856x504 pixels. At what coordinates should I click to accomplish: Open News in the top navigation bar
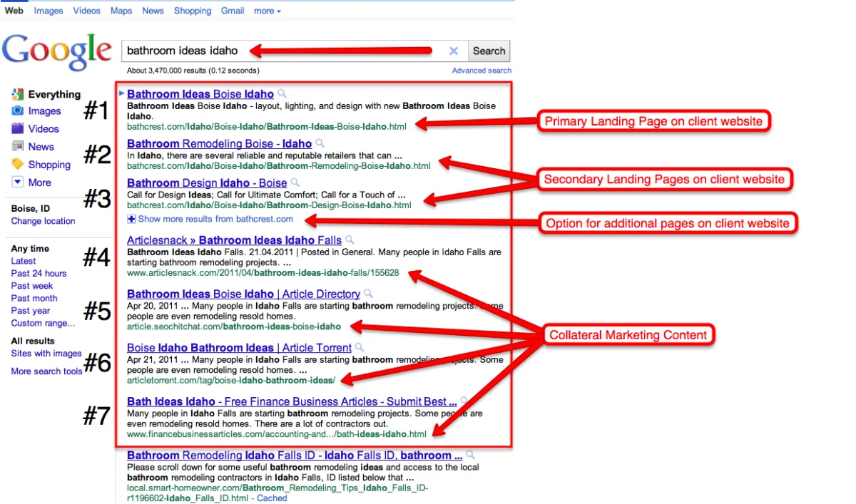[x=153, y=11]
